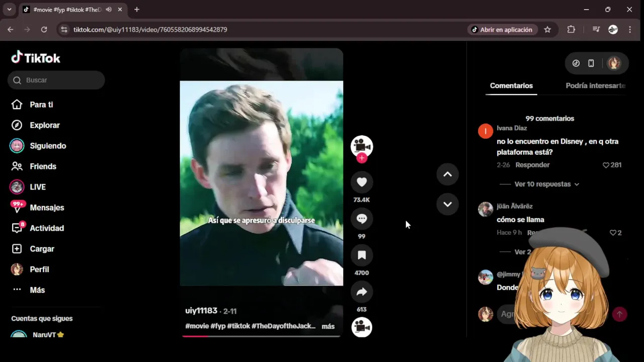The image size is (644, 362).
Task: Save video with the bookmark icon
Action: tap(362, 255)
